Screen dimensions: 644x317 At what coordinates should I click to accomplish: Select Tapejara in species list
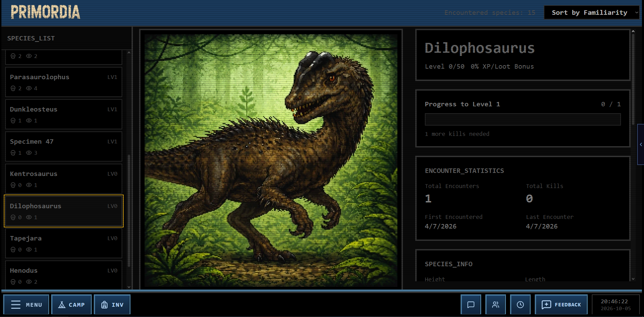64,243
